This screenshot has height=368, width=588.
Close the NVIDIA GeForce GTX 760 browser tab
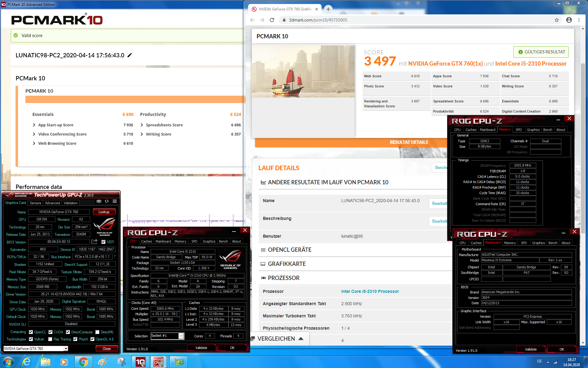pyautogui.click(x=317, y=9)
